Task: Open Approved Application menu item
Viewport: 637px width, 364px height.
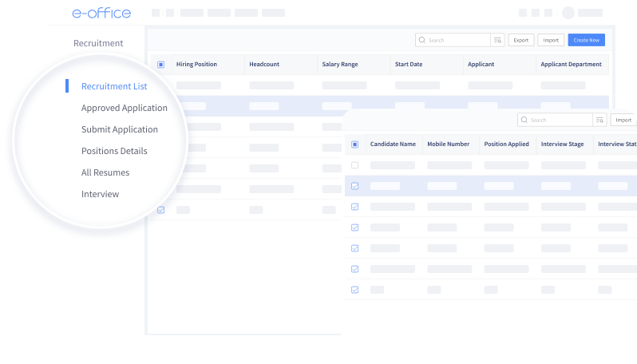Action: tap(125, 108)
